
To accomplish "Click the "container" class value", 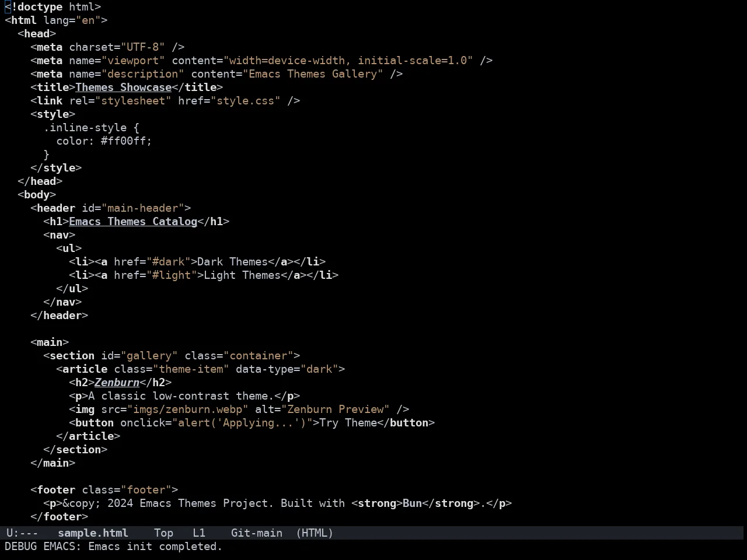I will click(x=258, y=356).
